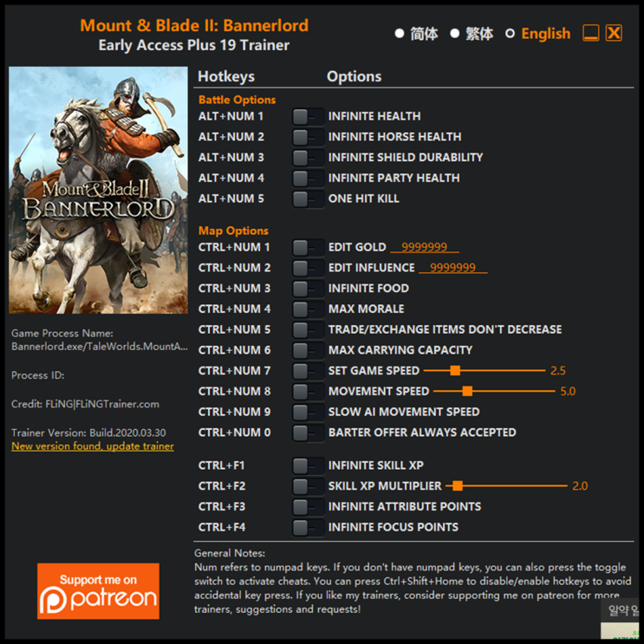Image resolution: width=644 pixels, height=644 pixels.
Task: Select Traditional Chinese language radio button
Action: (455, 33)
